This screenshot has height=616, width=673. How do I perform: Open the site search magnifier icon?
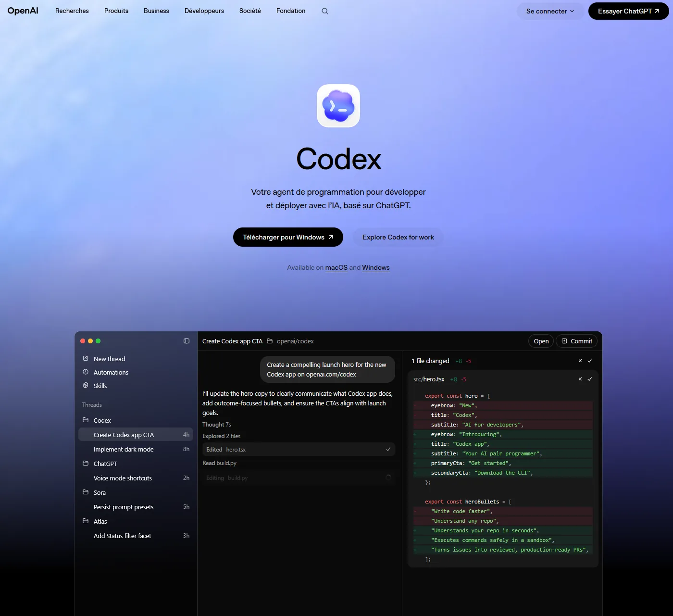[x=325, y=11]
